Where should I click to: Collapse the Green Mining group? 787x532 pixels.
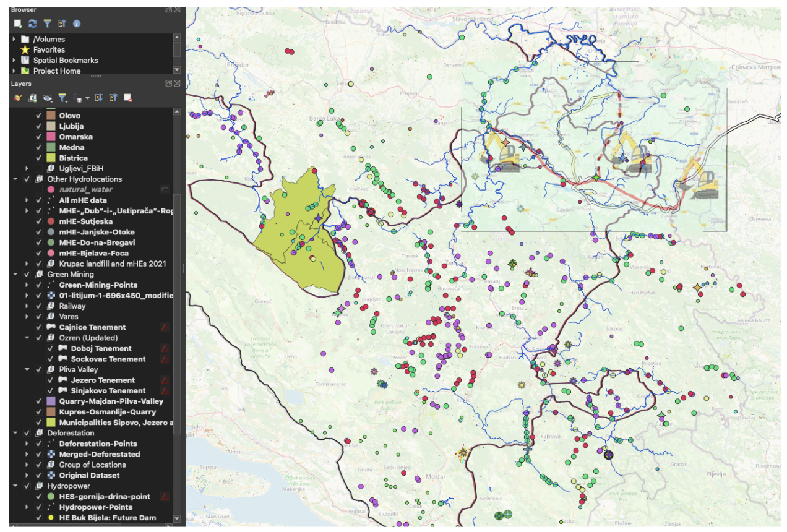click(14, 274)
